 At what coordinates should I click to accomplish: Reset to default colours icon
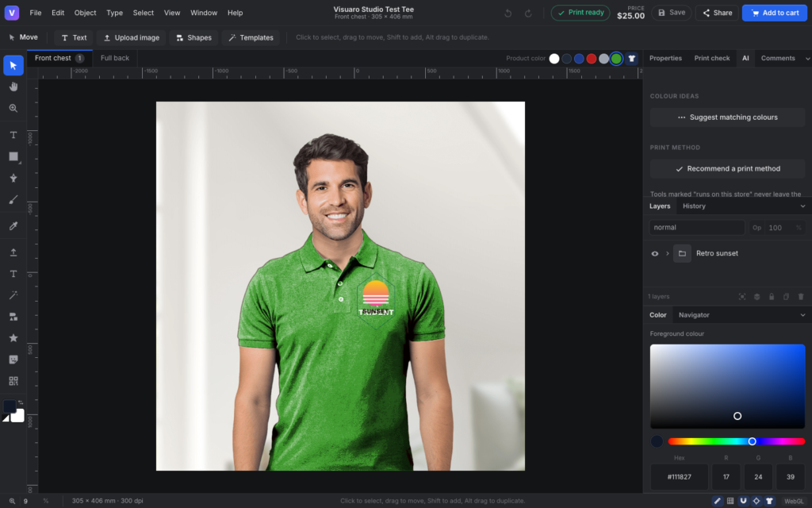point(6,418)
